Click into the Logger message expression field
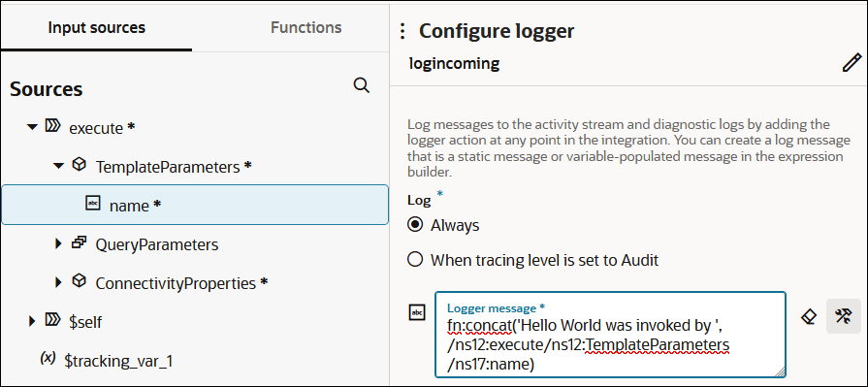 pyautogui.click(x=610, y=335)
